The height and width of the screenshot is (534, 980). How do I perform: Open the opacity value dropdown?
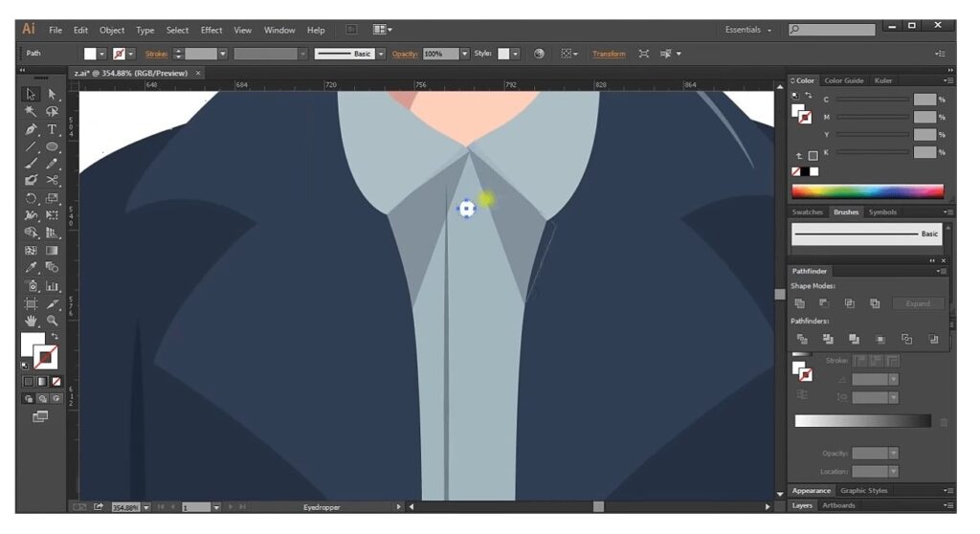464,54
